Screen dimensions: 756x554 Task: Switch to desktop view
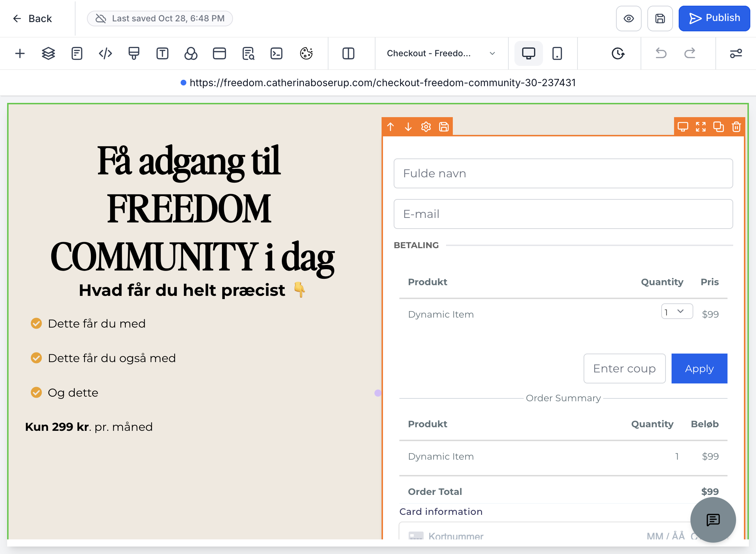tap(529, 53)
